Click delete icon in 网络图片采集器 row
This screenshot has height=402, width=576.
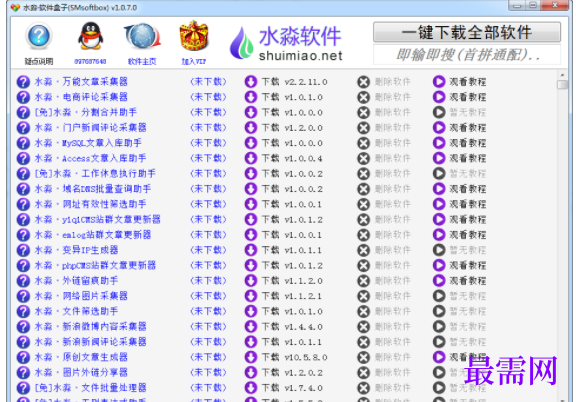click(363, 296)
